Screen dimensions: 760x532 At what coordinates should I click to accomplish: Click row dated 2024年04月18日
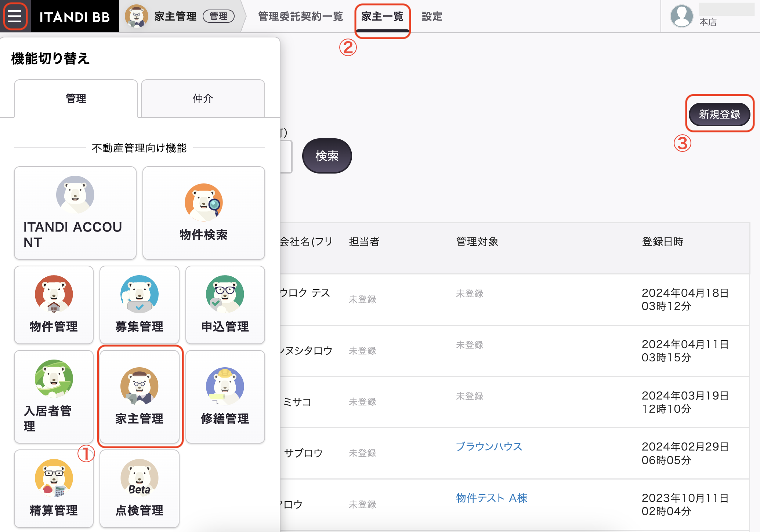coord(514,299)
